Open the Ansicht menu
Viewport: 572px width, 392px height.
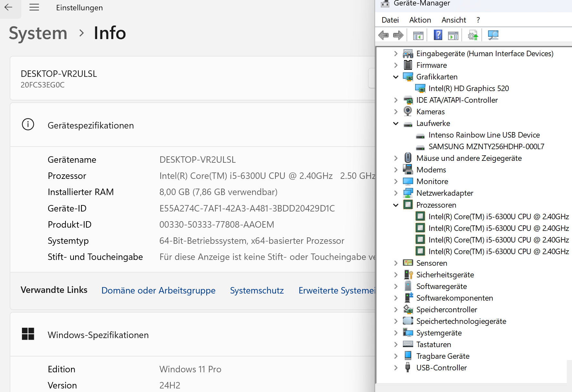(454, 20)
